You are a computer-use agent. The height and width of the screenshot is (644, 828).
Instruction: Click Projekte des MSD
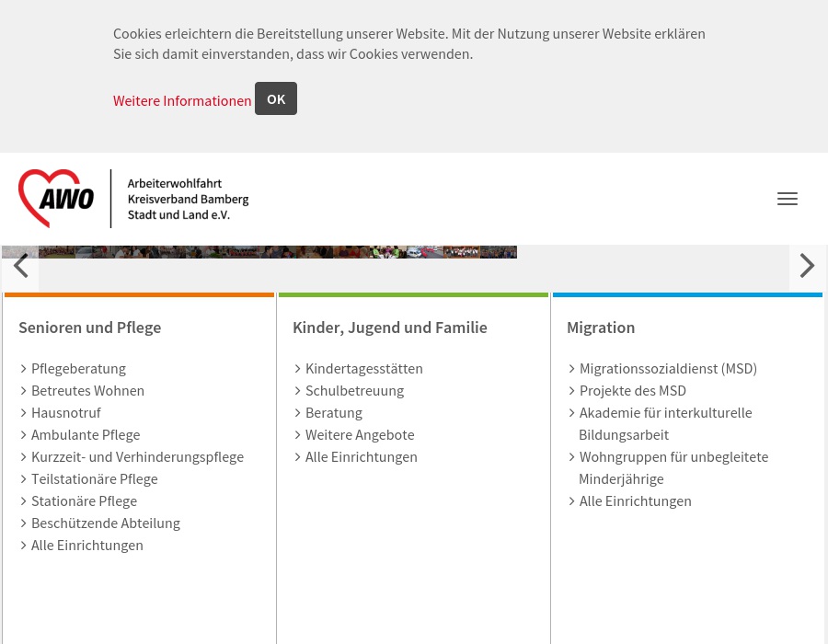pos(633,391)
